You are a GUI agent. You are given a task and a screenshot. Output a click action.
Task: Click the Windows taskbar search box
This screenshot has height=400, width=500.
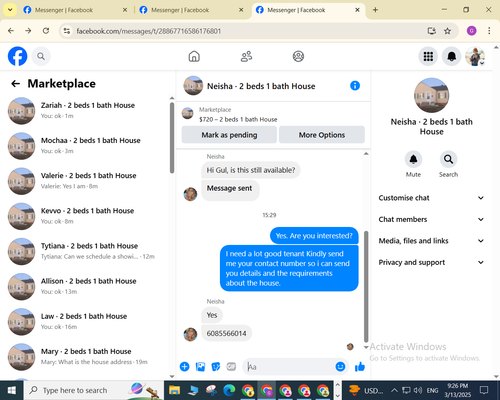[x=93, y=390]
